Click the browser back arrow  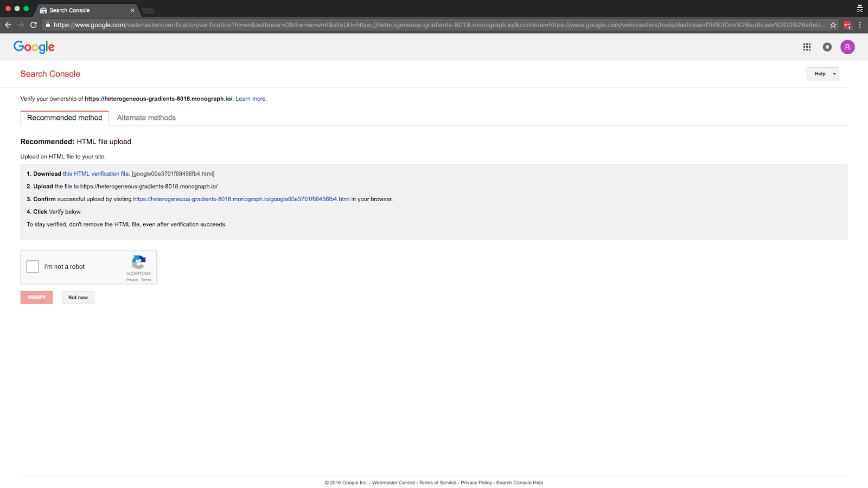[8, 25]
